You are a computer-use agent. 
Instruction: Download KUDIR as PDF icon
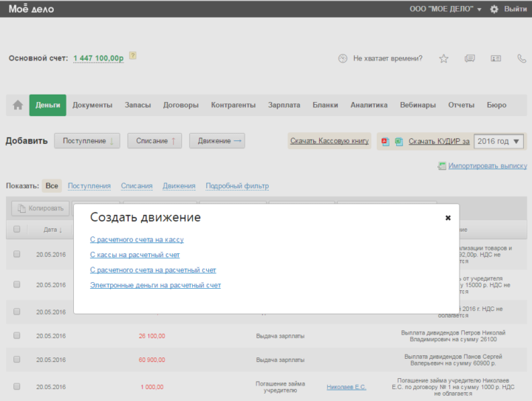coord(385,141)
